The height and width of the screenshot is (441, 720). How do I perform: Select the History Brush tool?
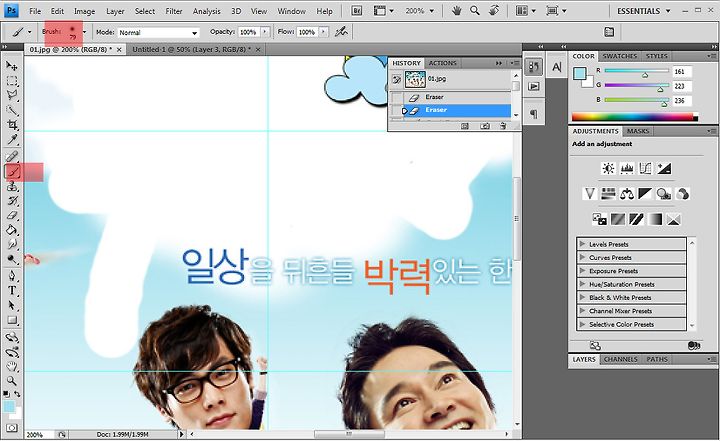[x=12, y=201]
